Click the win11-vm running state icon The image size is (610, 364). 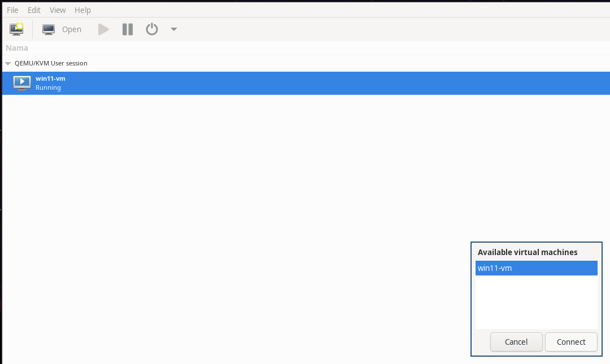pyautogui.click(x=22, y=83)
